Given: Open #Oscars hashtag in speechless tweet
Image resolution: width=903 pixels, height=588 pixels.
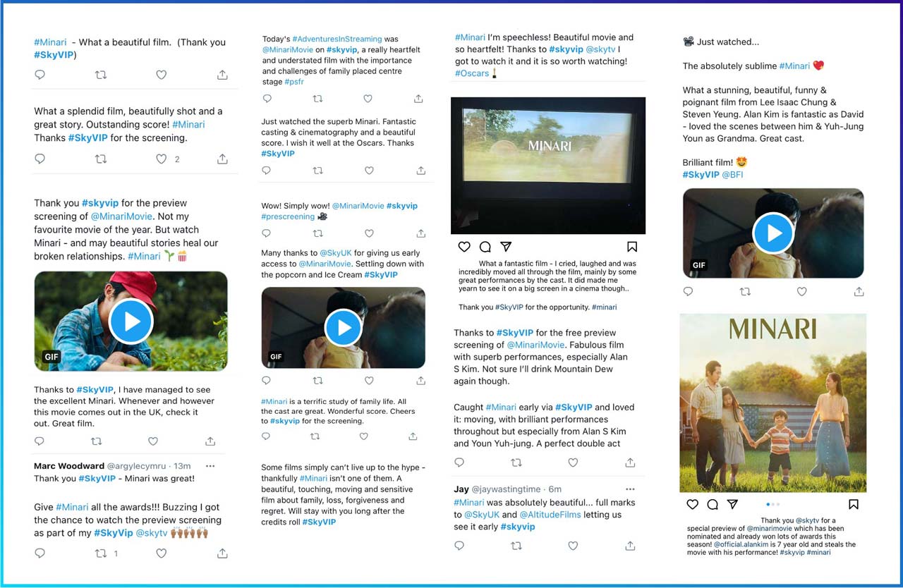Looking at the screenshot, I should coord(472,73).
